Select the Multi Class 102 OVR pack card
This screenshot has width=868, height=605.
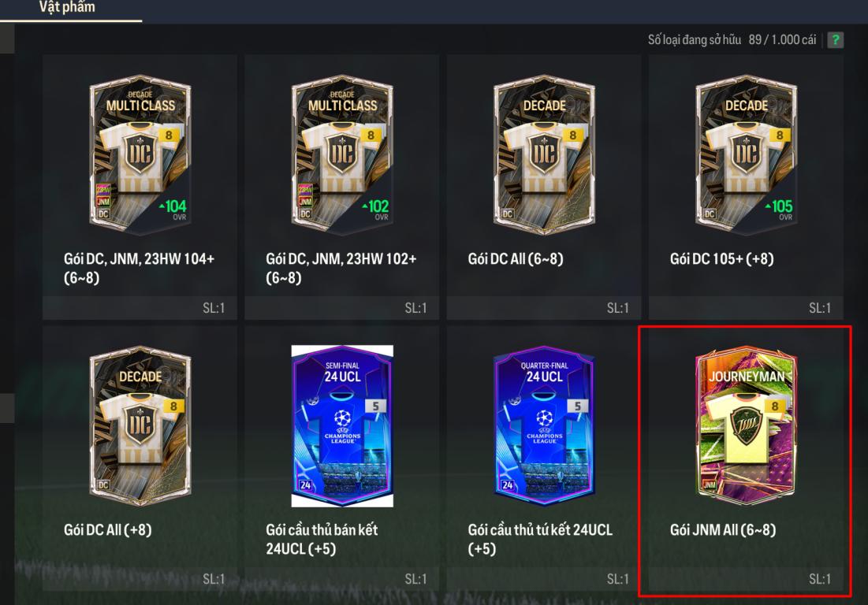[342, 154]
